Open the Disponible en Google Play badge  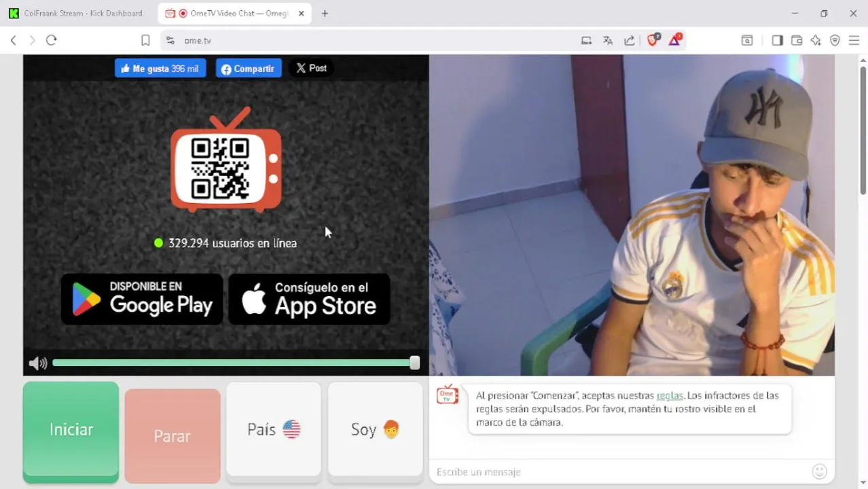142,299
